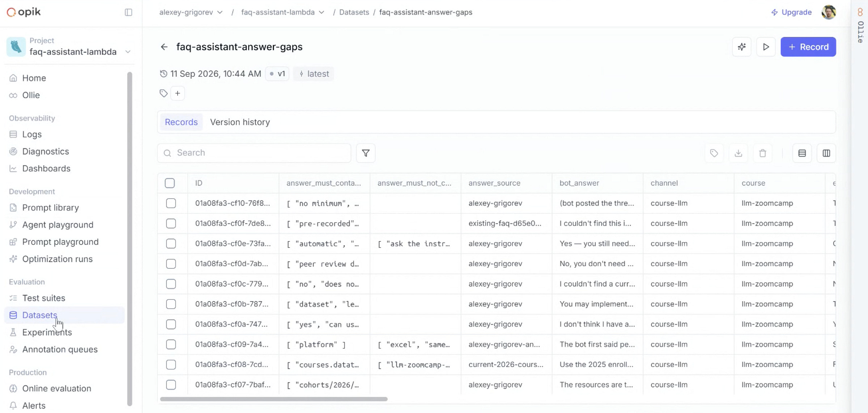
Task: Switch to the Version history tab
Action: click(x=240, y=122)
